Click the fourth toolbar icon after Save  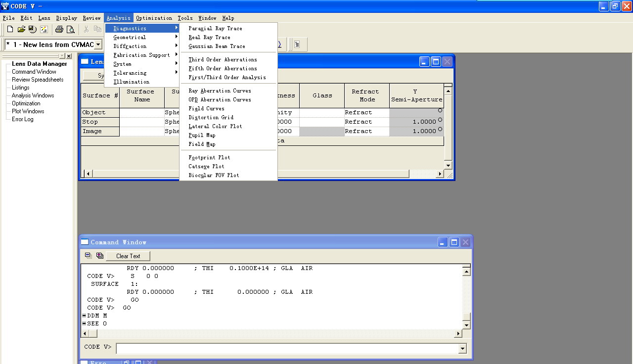44,30
